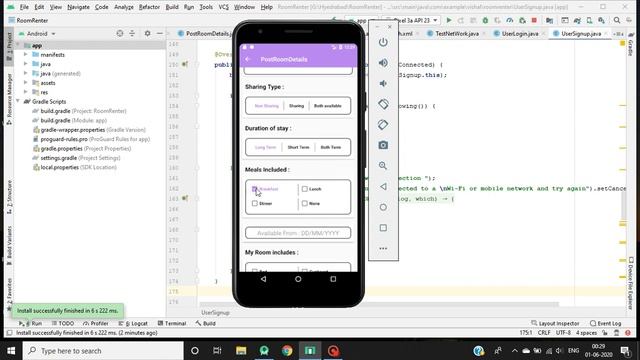Click emulator Volume Up icon

coord(383,63)
